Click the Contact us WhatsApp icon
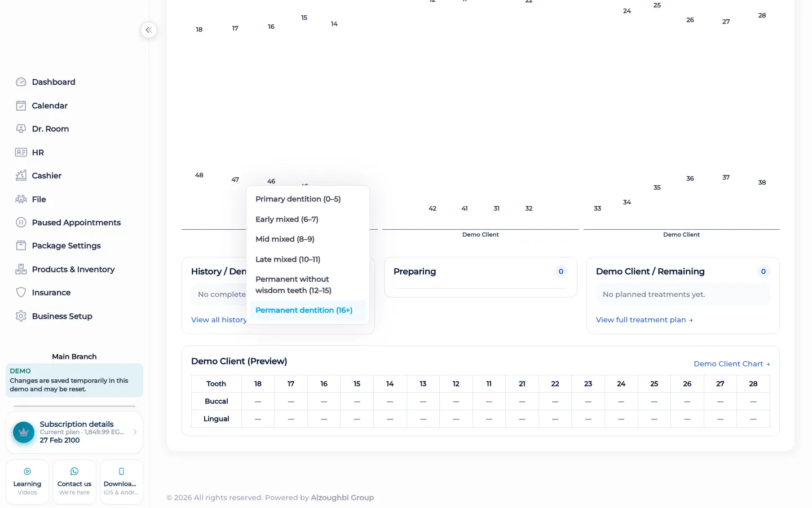The width and height of the screenshot is (812, 508). pos(74,471)
